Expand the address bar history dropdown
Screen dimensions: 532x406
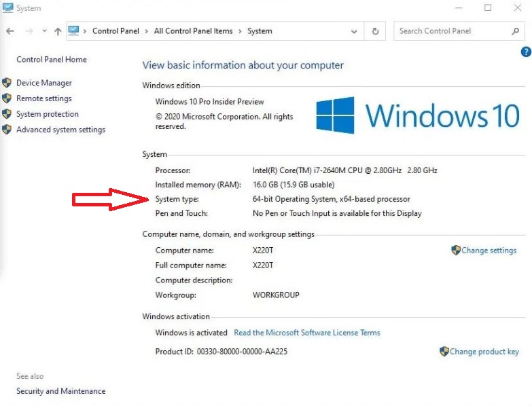pos(354,31)
